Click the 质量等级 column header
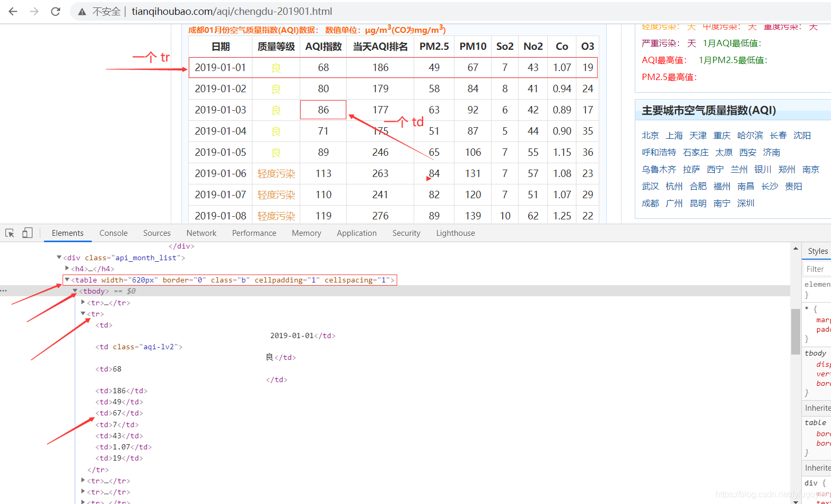This screenshot has width=831, height=504. tap(276, 46)
